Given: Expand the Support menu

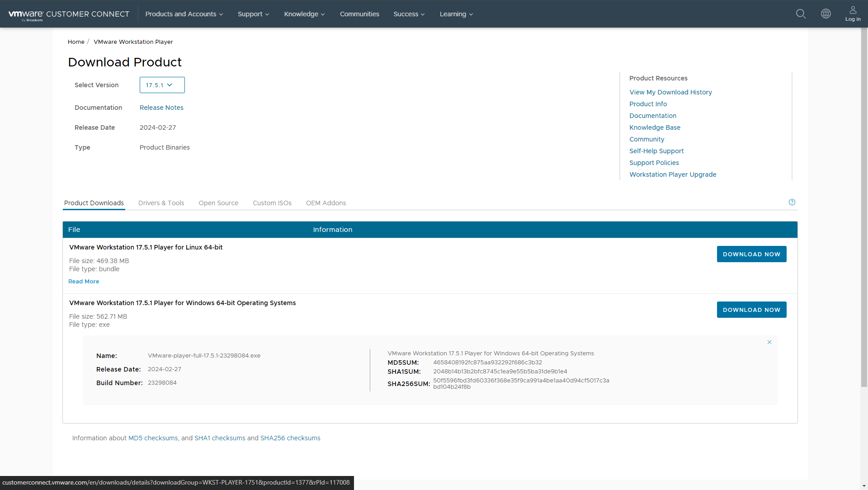Looking at the screenshot, I should [x=253, y=14].
